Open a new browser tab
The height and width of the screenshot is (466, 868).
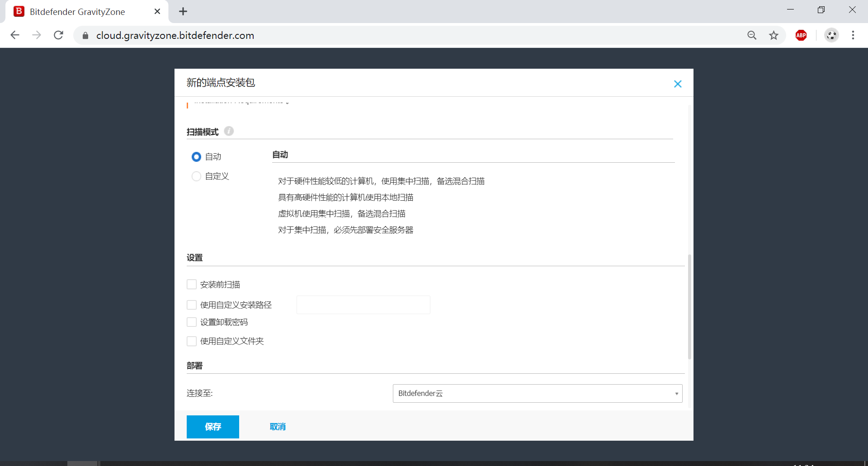(x=183, y=11)
